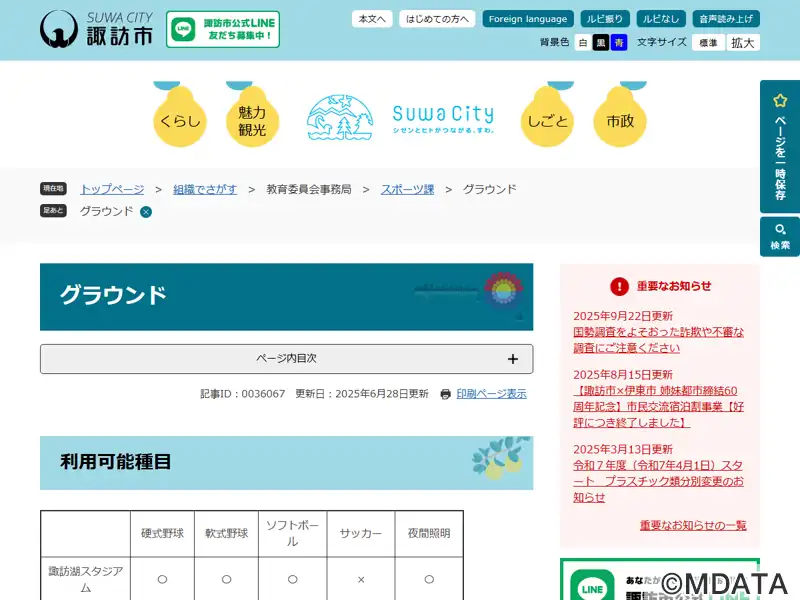Set text size to 標準
This screenshot has width=800, height=600.
coord(708,43)
